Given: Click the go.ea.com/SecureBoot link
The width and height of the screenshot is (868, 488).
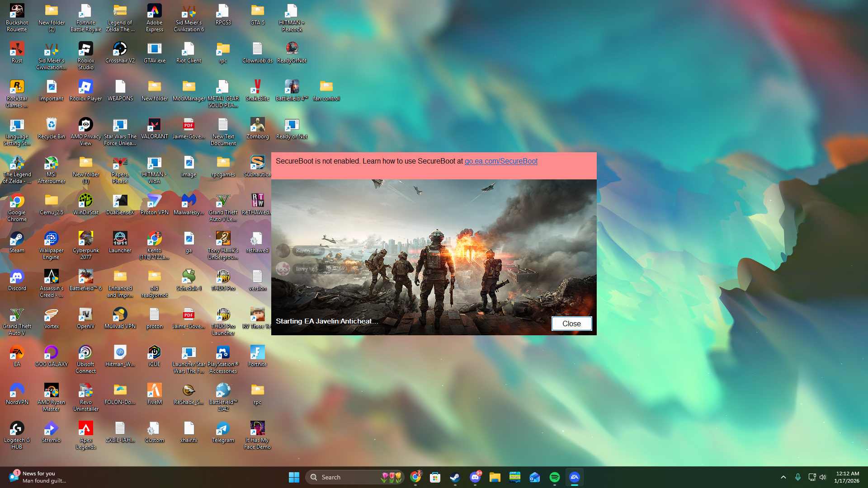Looking at the screenshot, I should [x=501, y=161].
